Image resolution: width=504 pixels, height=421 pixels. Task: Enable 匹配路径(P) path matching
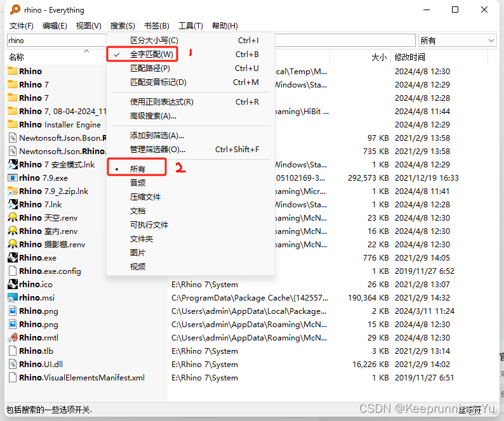pyautogui.click(x=190, y=68)
